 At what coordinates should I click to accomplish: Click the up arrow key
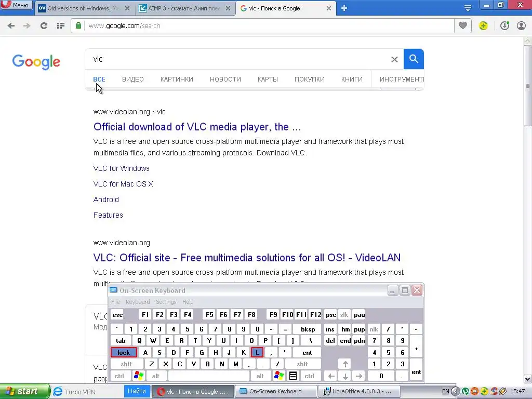(x=345, y=364)
